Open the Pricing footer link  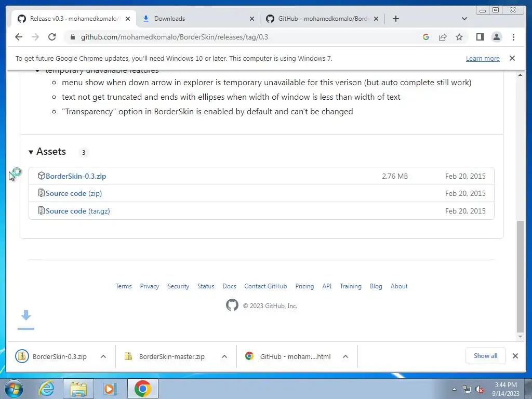coord(304,286)
